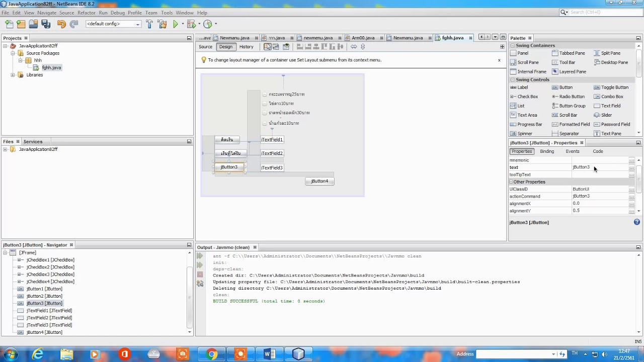
Task: Select Radio Button component in Palette
Action: pyautogui.click(x=569, y=97)
